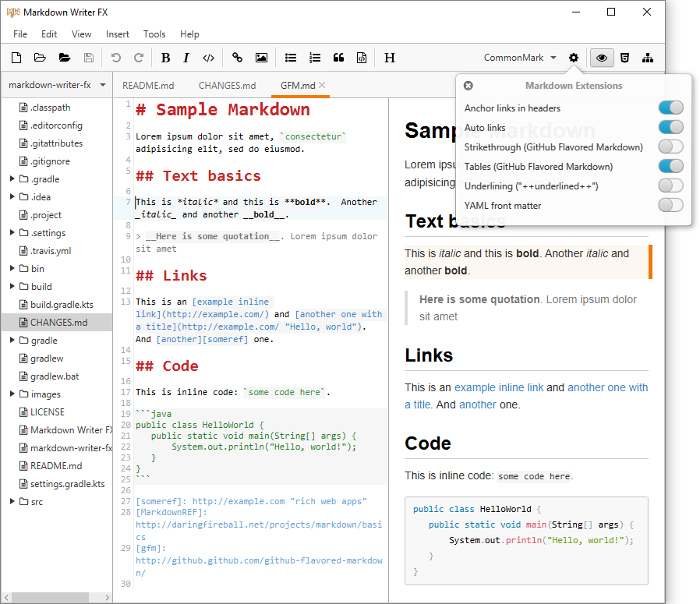Open the CommonMark renderer dropdown
Image resolution: width=700 pixels, height=604 pixels.
pos(520,58)
